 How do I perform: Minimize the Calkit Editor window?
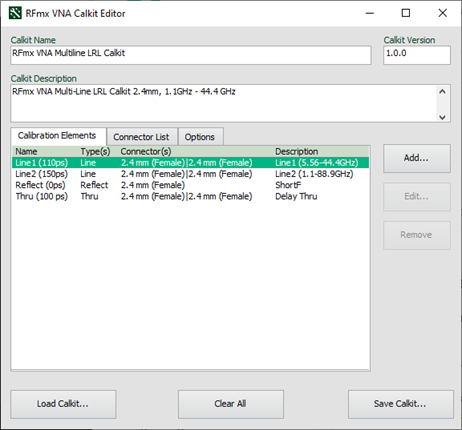[x=370, y=13]
